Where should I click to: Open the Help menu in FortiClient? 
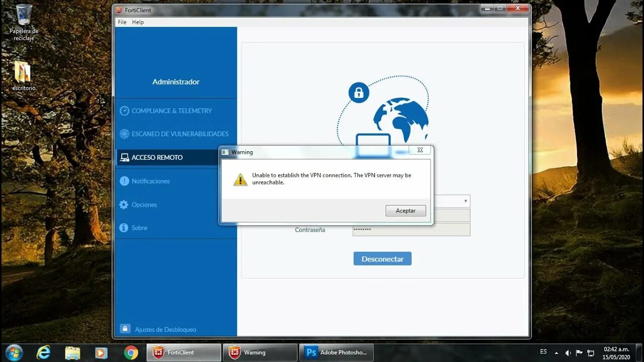(138, 22)
